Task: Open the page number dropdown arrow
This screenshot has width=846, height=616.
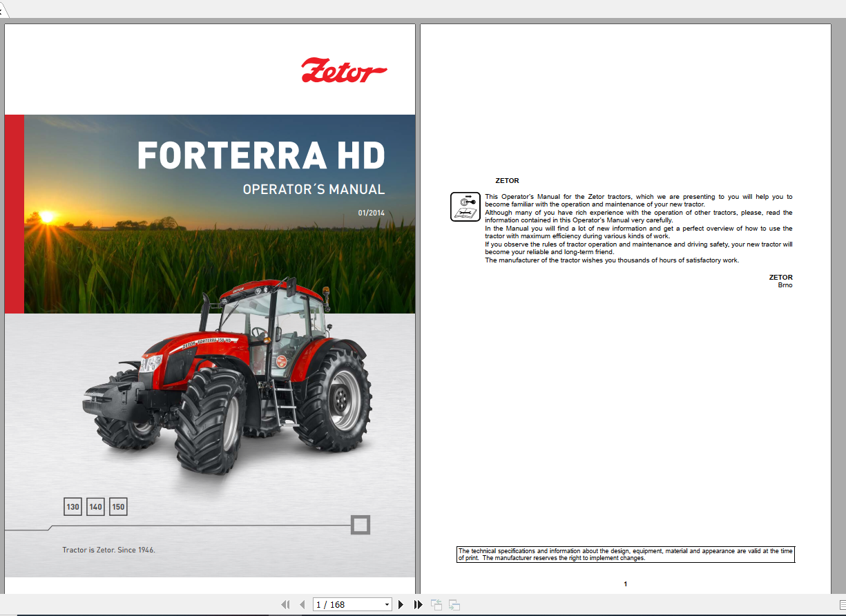Action: [387, 605]
